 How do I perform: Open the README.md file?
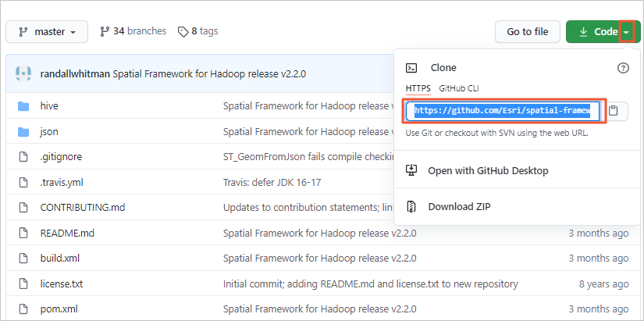pyautogui.click(x=67, y=233)
